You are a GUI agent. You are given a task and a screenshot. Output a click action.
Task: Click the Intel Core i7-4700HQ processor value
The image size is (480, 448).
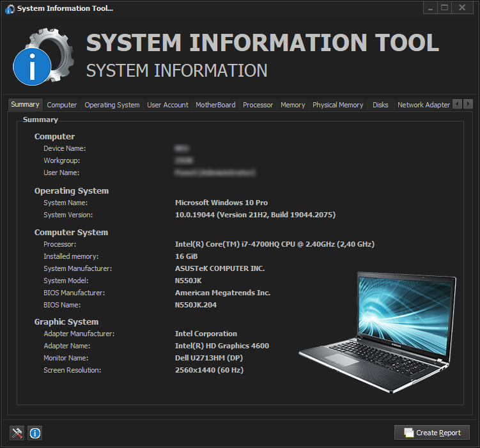tap(275, 244)
